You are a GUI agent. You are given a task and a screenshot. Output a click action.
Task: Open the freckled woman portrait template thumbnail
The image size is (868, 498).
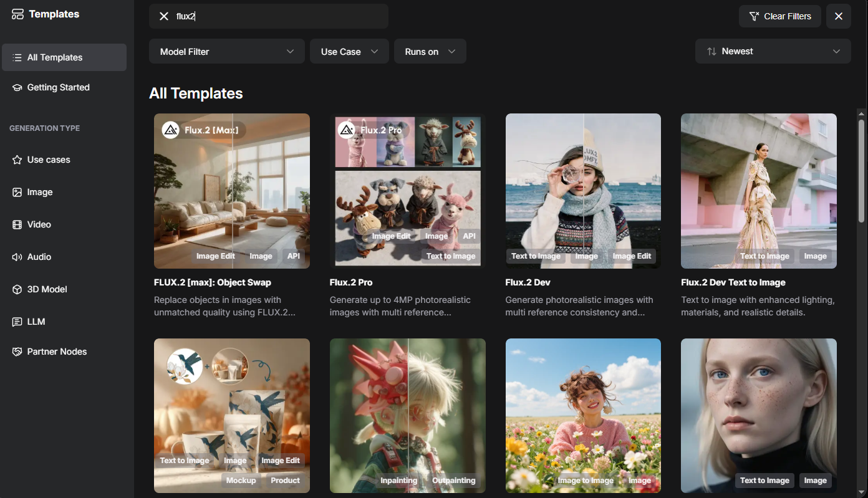[x=759, y=416]
